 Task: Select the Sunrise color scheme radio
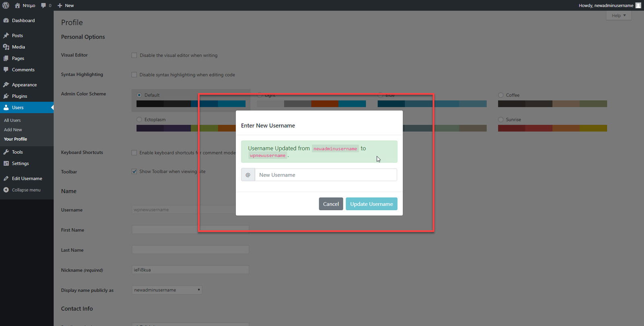[x=501, y=119]
